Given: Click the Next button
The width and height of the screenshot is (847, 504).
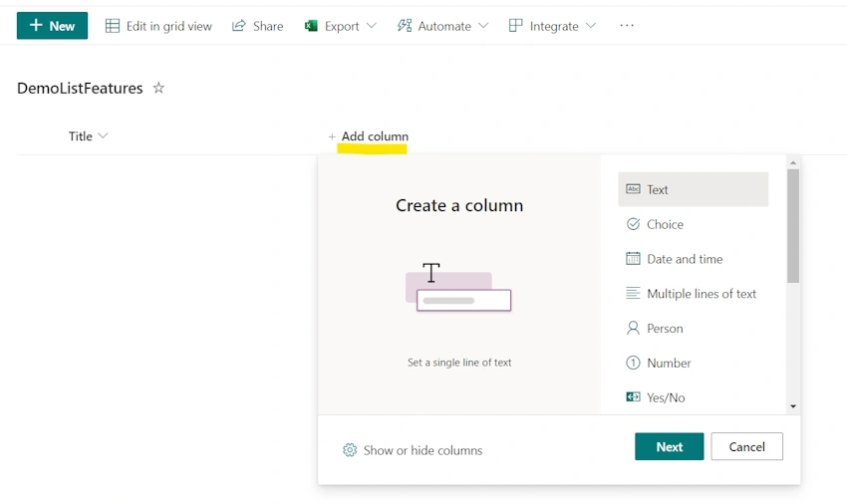Looking at the screenshot, I should pyautogui.click(x=670, y=447).
